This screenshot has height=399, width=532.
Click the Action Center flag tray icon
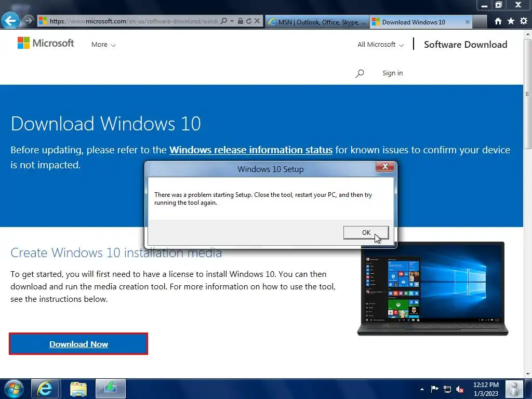click(x=434, y=389)
